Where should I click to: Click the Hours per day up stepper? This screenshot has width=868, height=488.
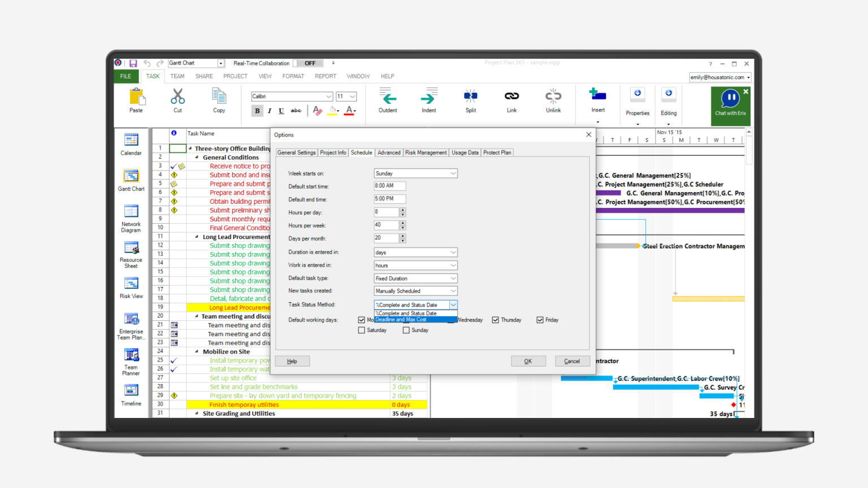pyautogui.click(x=402, y=210)
